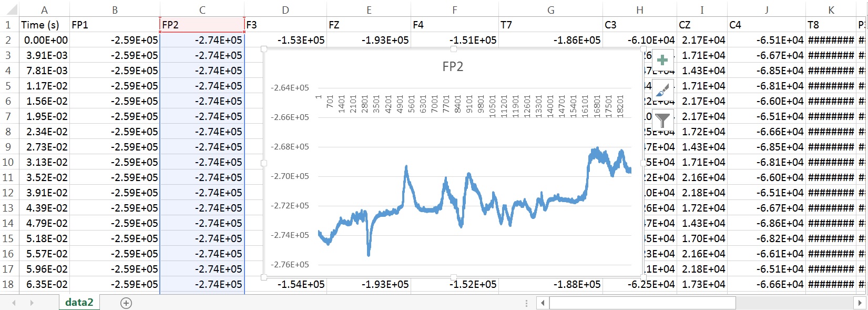The height and width of the screenshot is (310, 868).
Task: Click next sheet navigation arrow
Action: (x=32, y=303)
